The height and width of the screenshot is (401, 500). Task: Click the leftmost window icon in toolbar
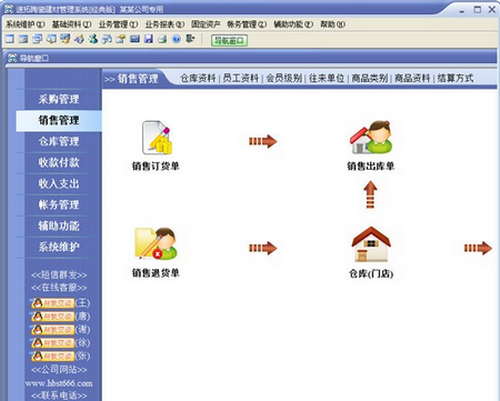(x=9, y=39)
